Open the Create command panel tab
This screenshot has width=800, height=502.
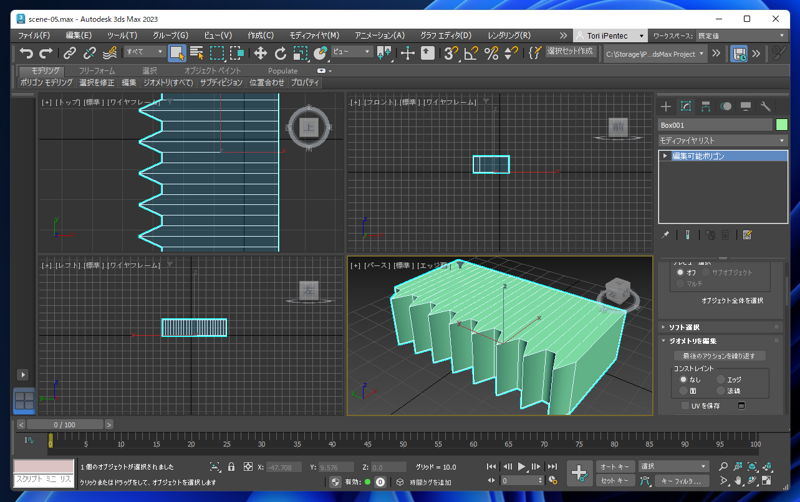click(666, 106)
